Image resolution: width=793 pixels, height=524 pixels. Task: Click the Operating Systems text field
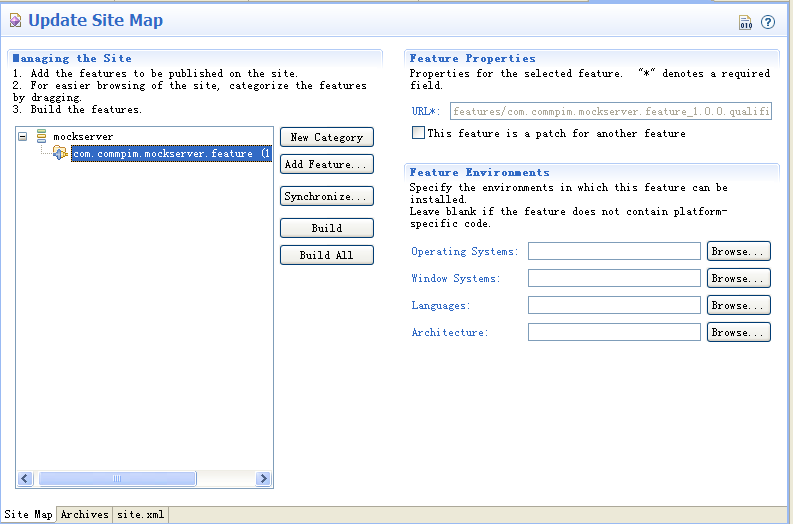click(614, 251)
